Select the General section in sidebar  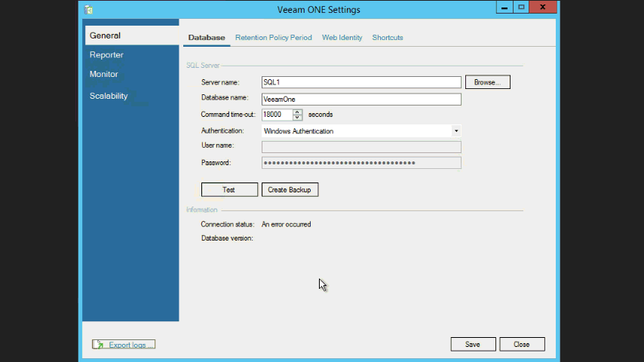[x=132, y=35]
